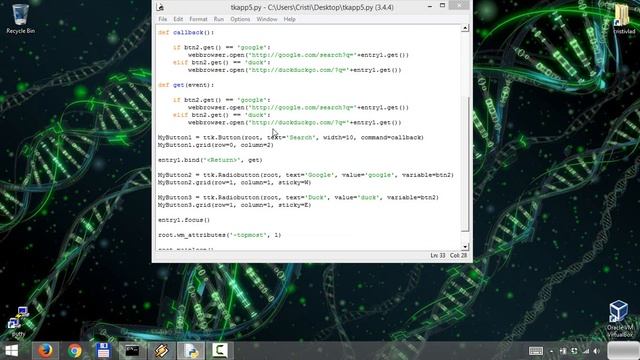Click the IDLE window title bar icon
Image resolution: width=640 pixels, height=360 pixels.
(160, 7)
